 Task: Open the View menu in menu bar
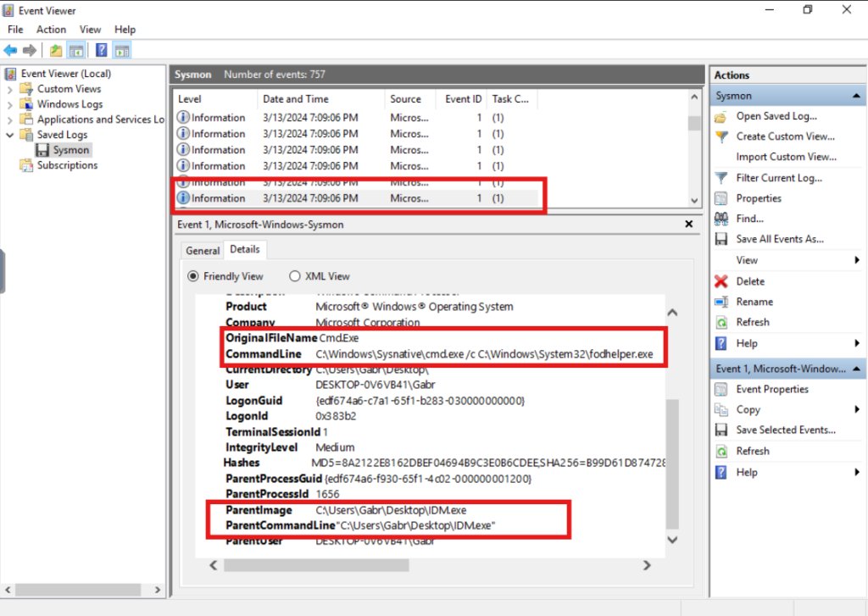point(90,30)
